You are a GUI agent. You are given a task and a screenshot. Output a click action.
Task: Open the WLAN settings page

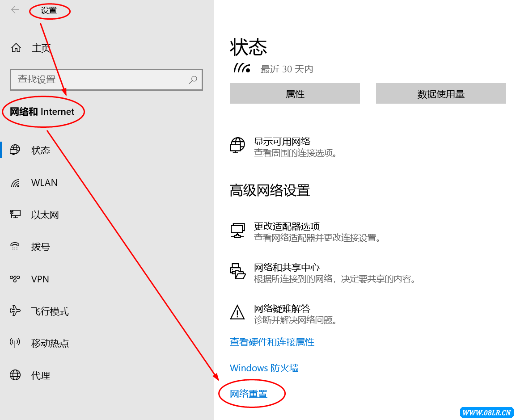(44, 183)
